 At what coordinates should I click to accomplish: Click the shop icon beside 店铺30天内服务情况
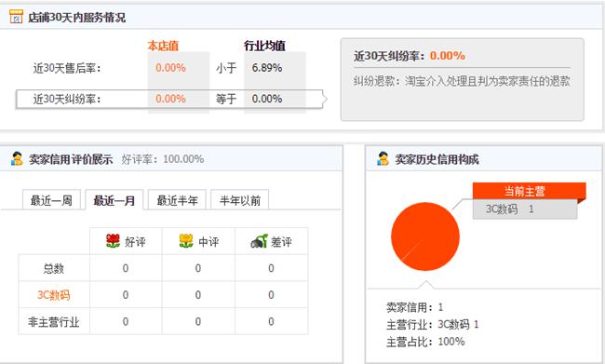[16, 17]
